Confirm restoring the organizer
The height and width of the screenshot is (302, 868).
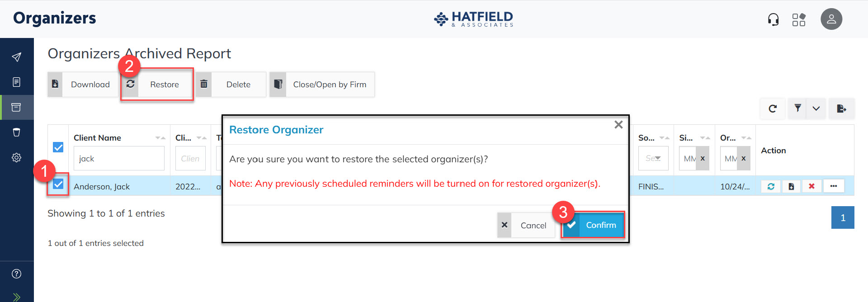point(593,225)
